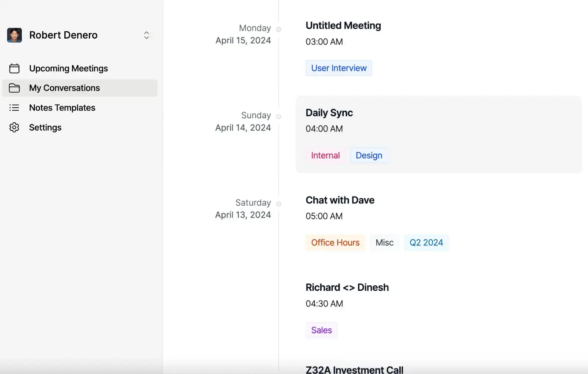Open the account switcher chevron
This screenshot has height=374, width=588.
point(146,35)
